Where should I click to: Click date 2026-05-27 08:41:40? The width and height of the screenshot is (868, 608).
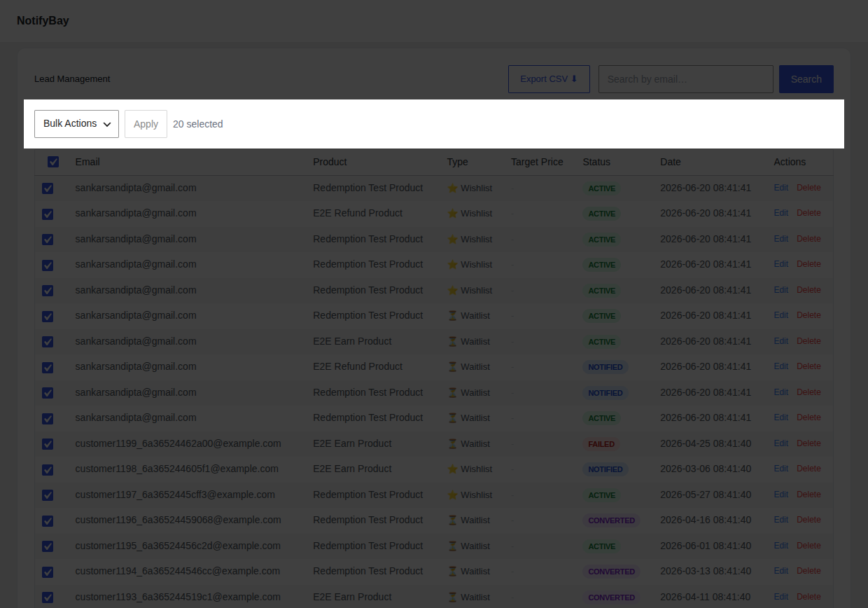coord(706,495)
